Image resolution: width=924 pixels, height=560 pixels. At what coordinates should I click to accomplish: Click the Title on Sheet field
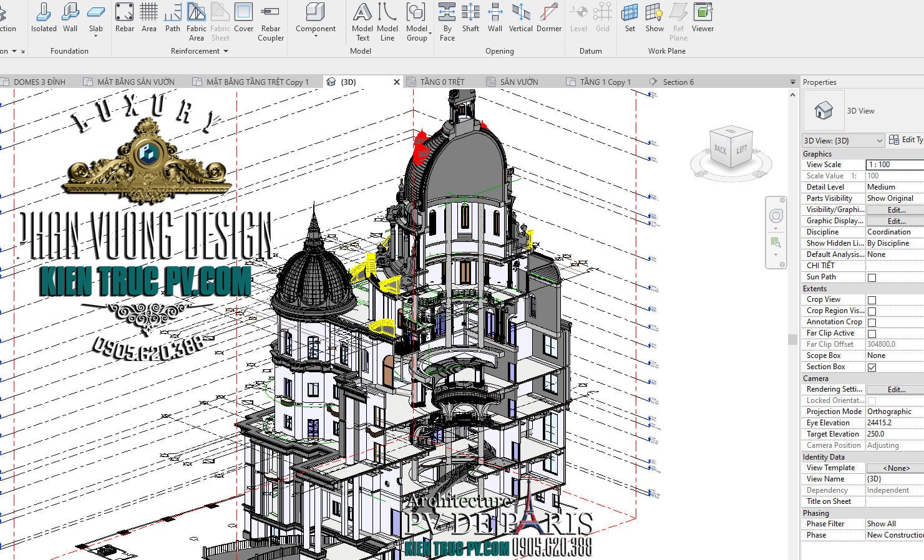pos(895,501)
